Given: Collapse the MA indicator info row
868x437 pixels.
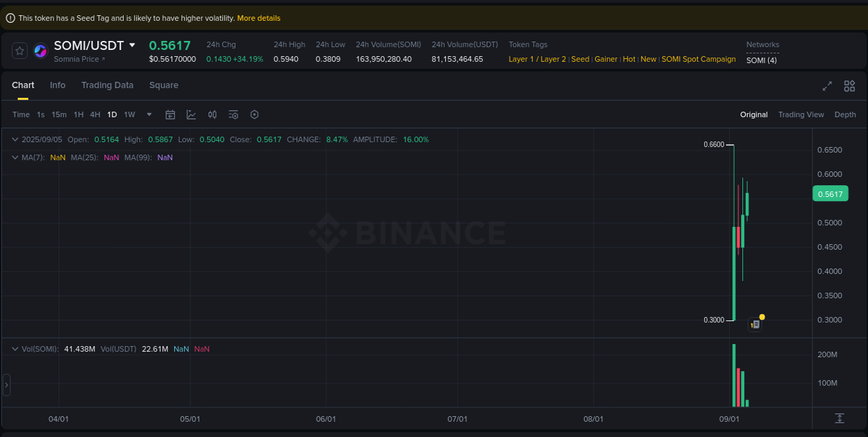Looking at the screenshot, I should click(14, 157).
